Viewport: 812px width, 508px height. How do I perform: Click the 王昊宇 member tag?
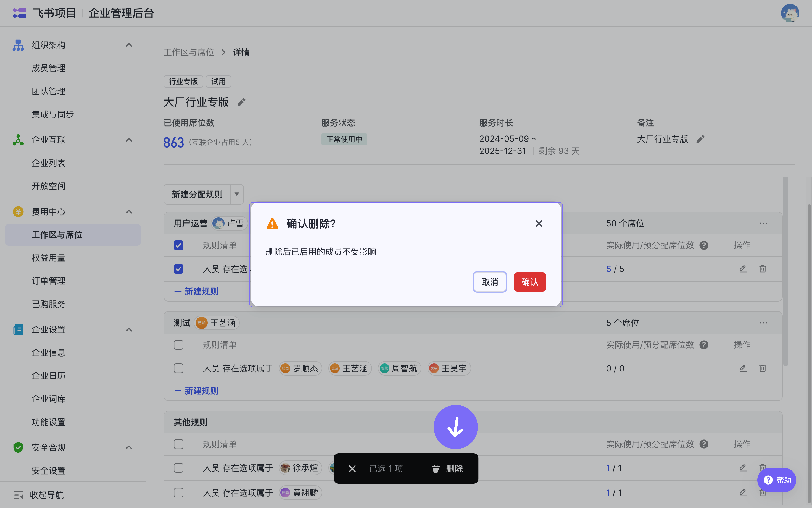coord(449,368)
